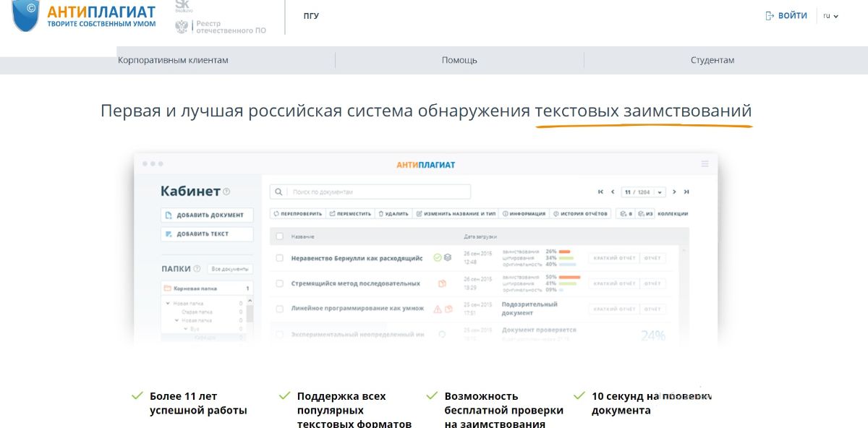Image resolution: width=868 pixels, height=428 pixels.
Task: Check the Неравенство Бернулли document row
Action: 279,258
